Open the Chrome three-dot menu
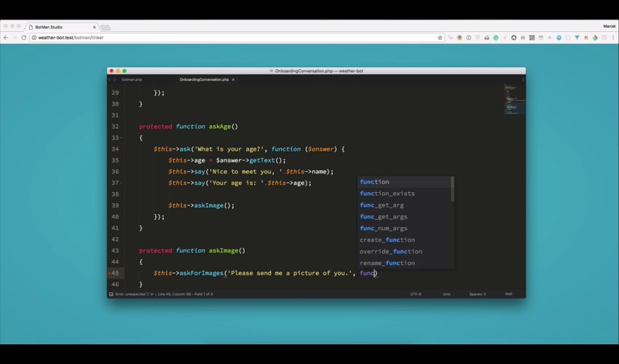This screenshot has width=619, height=364. (x=613, y=38)
